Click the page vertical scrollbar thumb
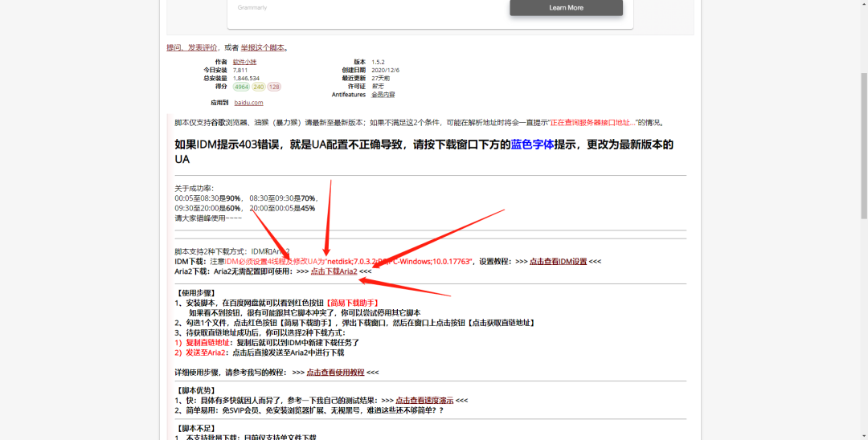Image resolution: width=868 pixels, height=440 pixels. 863,145
